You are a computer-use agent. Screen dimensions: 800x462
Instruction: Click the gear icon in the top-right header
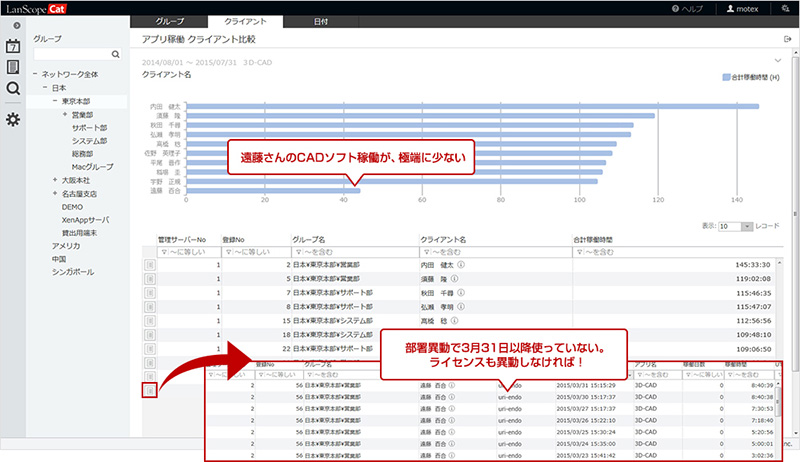point(785,9)
